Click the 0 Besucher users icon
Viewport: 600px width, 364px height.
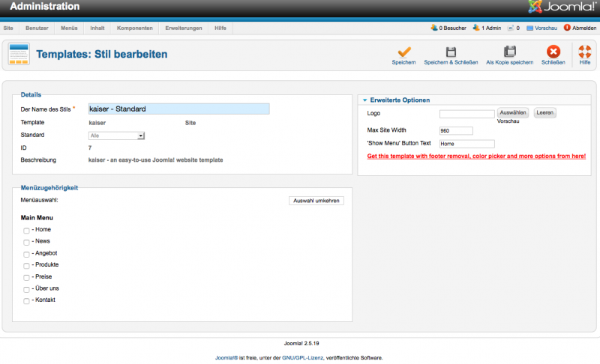(434, 28)
